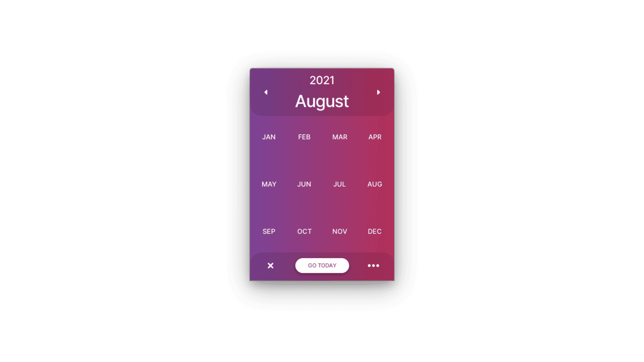Screen dimensions: 644x362
Task: Click GO TODAY button
Action: (x=322, y=265)
